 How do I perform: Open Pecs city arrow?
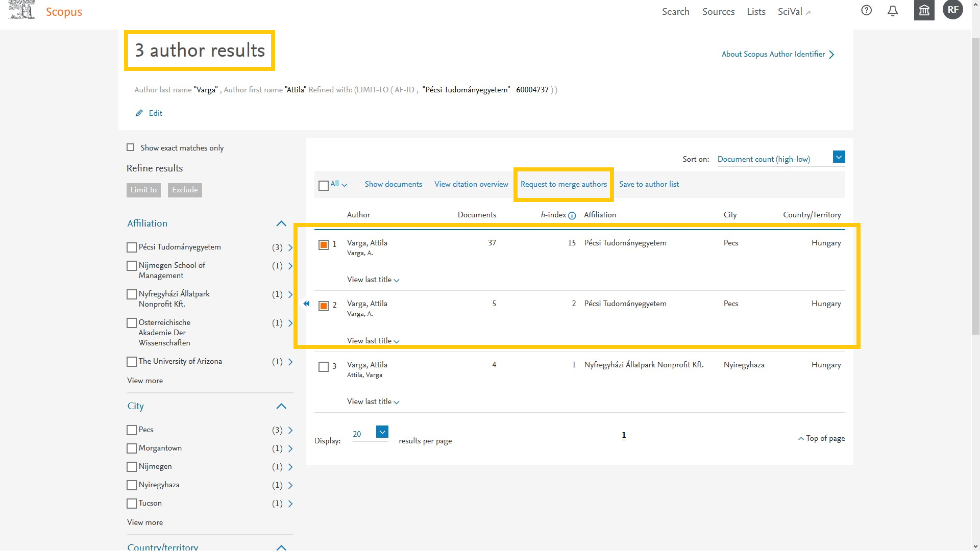(x=290, y=430)
